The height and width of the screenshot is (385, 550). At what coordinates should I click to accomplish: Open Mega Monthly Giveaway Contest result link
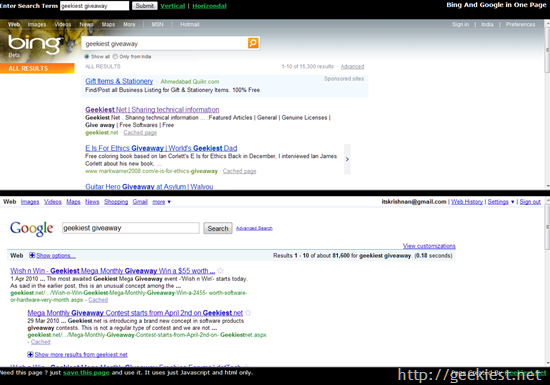(x=135, y=313)
